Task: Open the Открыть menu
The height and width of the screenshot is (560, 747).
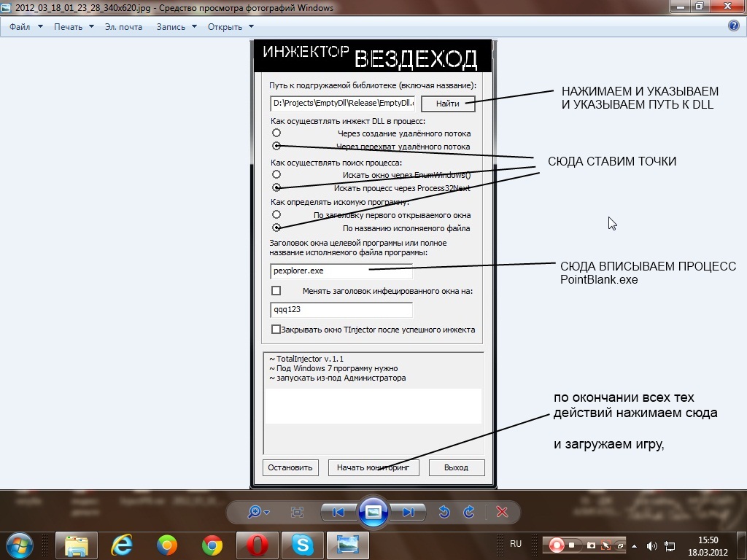Action: 225,27
